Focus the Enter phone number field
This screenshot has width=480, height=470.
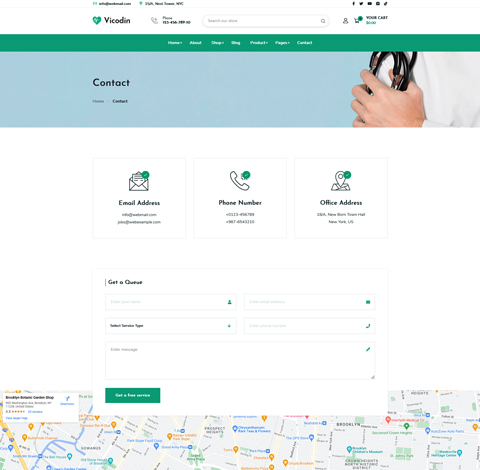coord(309,326)
